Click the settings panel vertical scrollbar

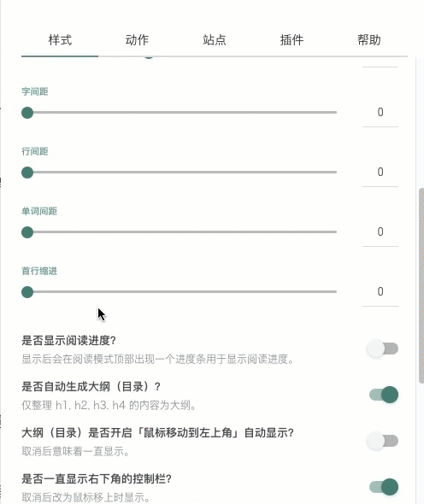tap(421, 285)
